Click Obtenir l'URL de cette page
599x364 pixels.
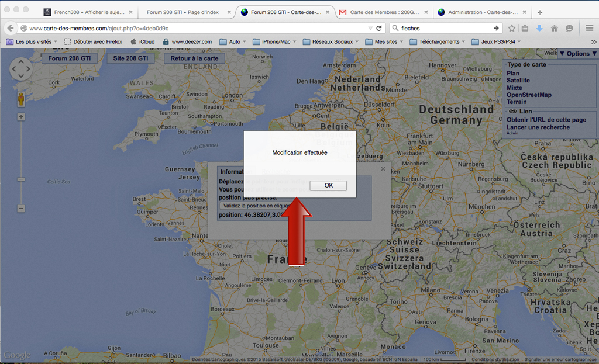pos(546,119)
